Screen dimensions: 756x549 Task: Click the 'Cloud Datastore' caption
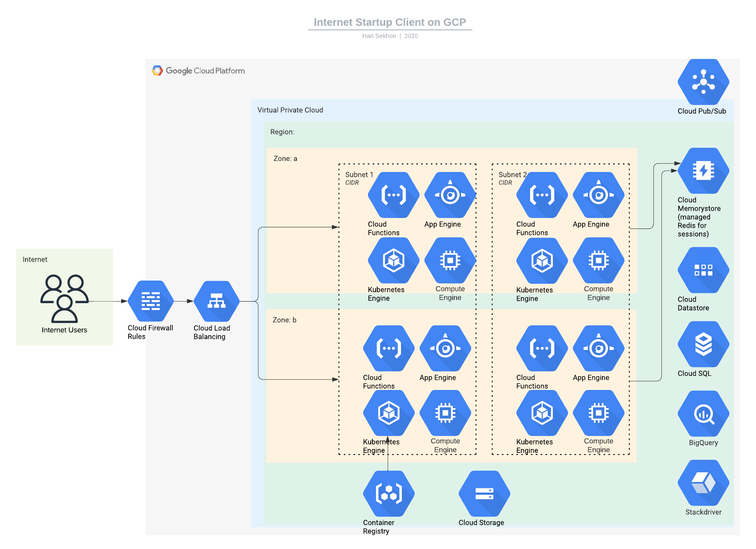pos(693,304)
